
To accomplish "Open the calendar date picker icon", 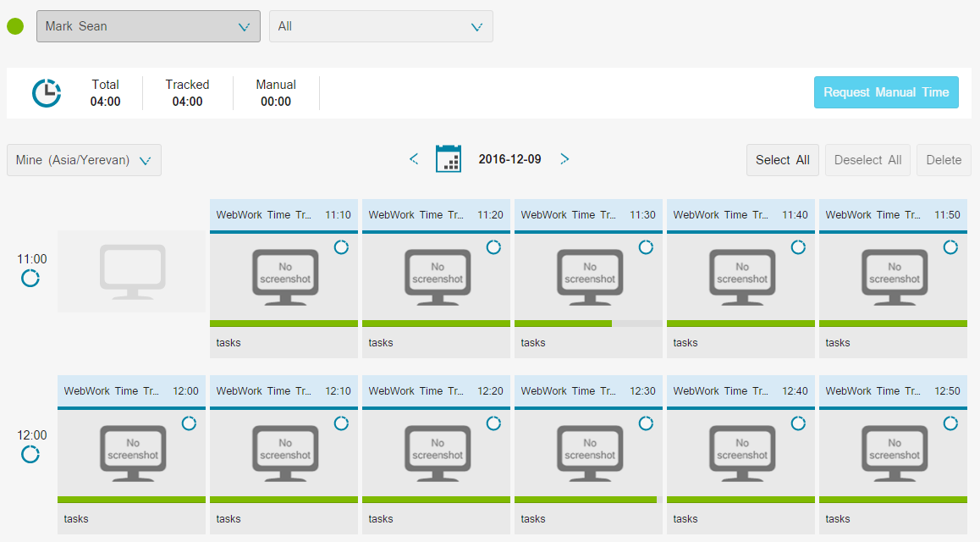I will (x=449, y=158).
